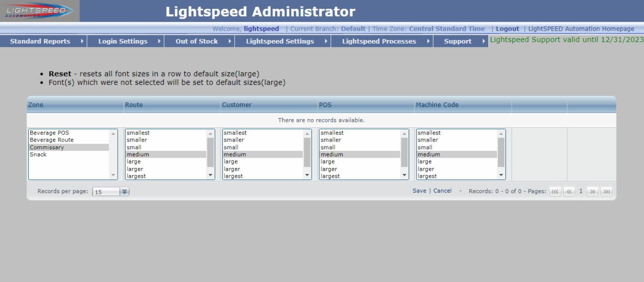The width and height of the screenshot is (644, 282).
Task: Click the POS list scrollbar thumb
Action: [x=405, y=152]
